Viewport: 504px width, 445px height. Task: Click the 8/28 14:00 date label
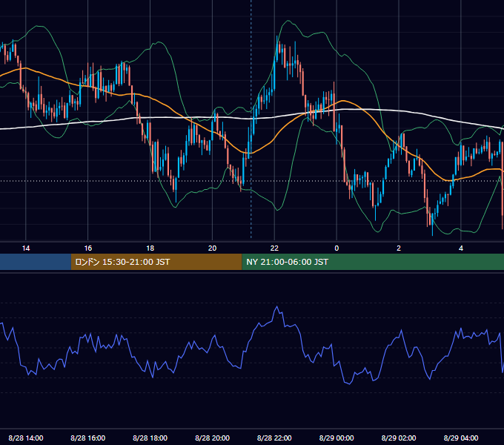click(26, 438)
